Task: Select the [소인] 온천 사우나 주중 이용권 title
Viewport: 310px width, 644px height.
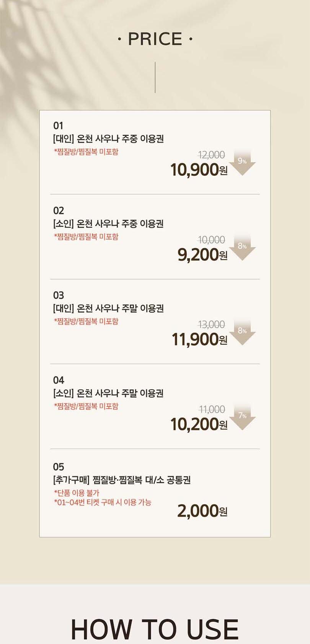Action: pos(108,224)
